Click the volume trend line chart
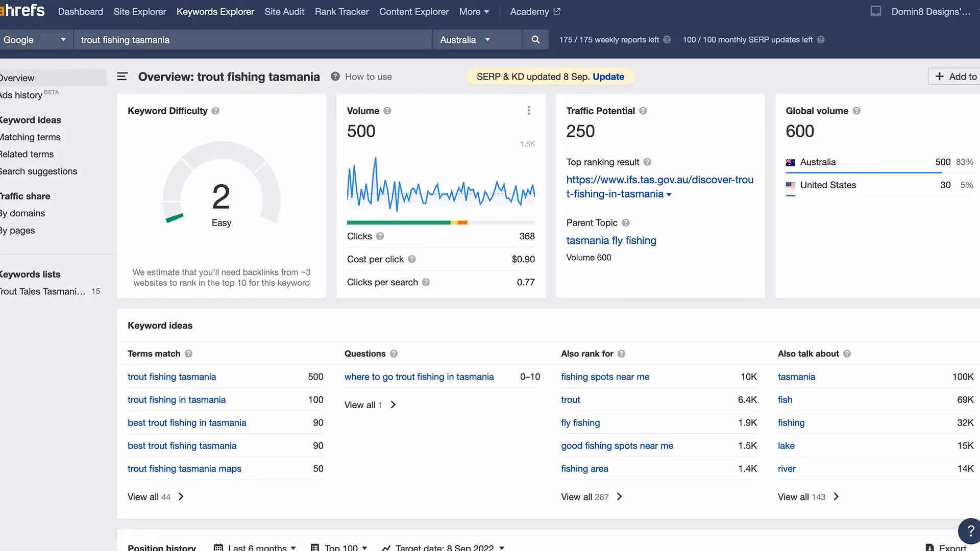 click(x=441, y=184)
